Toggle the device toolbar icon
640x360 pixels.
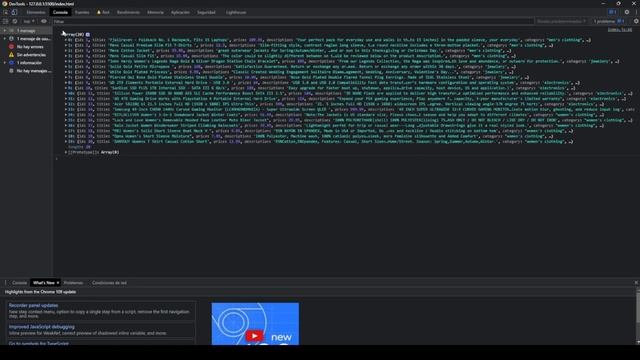pos(14,12)
